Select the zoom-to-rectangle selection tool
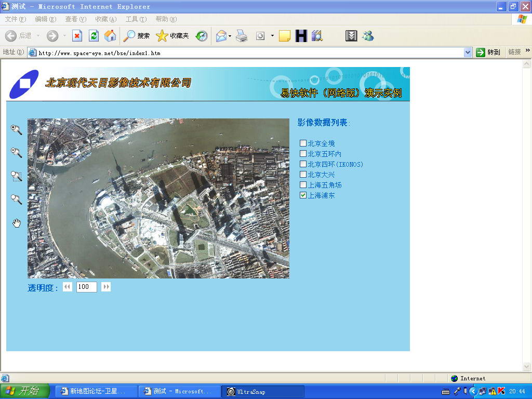This screenshot has width=532, height=399. pos(17,176)
